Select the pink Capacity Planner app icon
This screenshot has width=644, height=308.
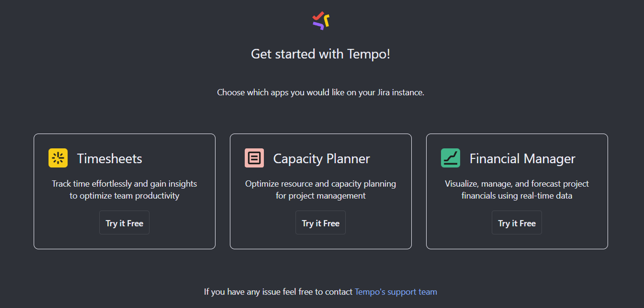point(254,158)
